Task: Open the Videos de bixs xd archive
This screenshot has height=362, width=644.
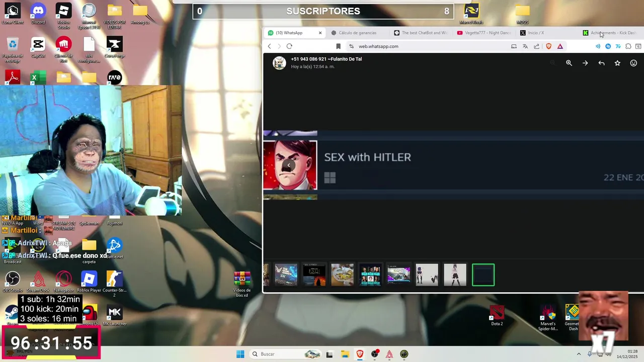Action: (x=242, y=284)
